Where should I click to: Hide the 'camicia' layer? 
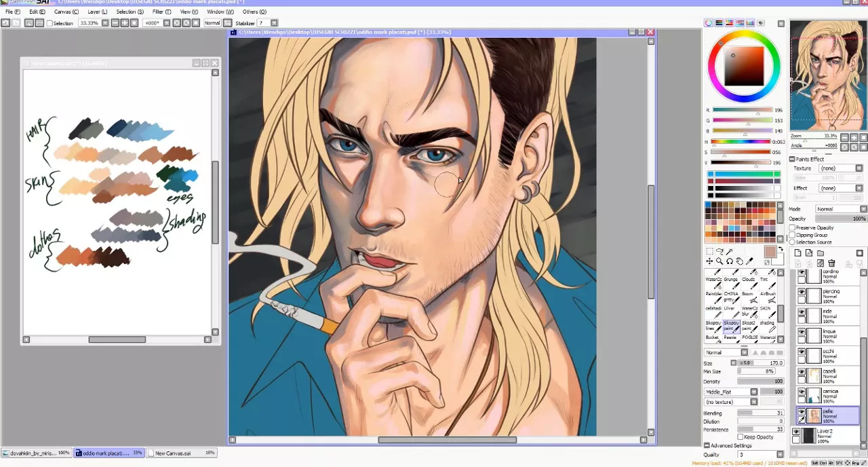click(x=802, y=391)
